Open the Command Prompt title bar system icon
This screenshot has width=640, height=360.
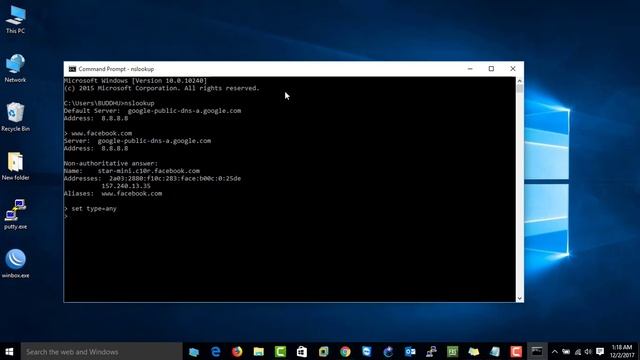click(x=72, y=69)
